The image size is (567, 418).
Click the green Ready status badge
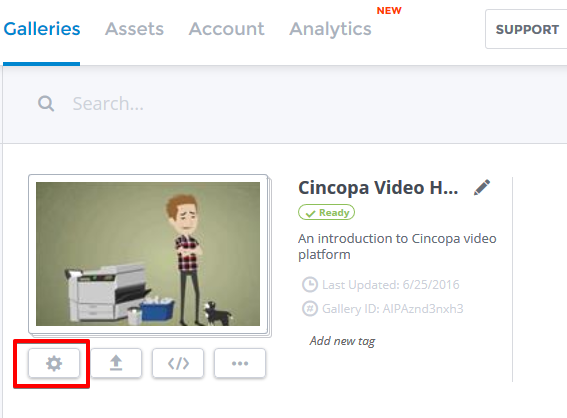click(327, 213)
